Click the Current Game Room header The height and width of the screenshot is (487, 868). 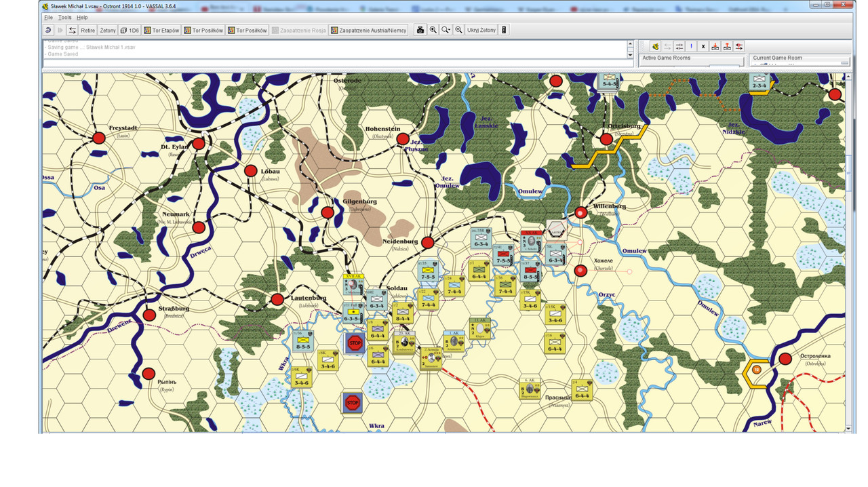pos(777,58)
